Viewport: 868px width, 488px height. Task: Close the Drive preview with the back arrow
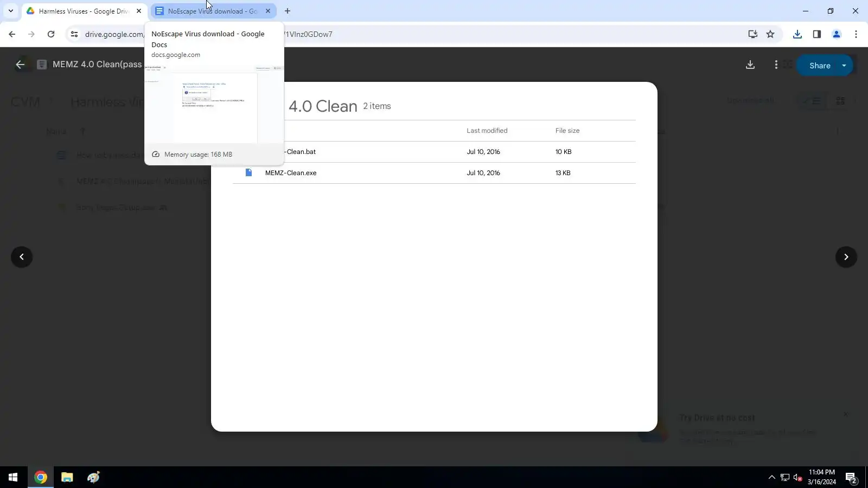[x=20, y=65]
